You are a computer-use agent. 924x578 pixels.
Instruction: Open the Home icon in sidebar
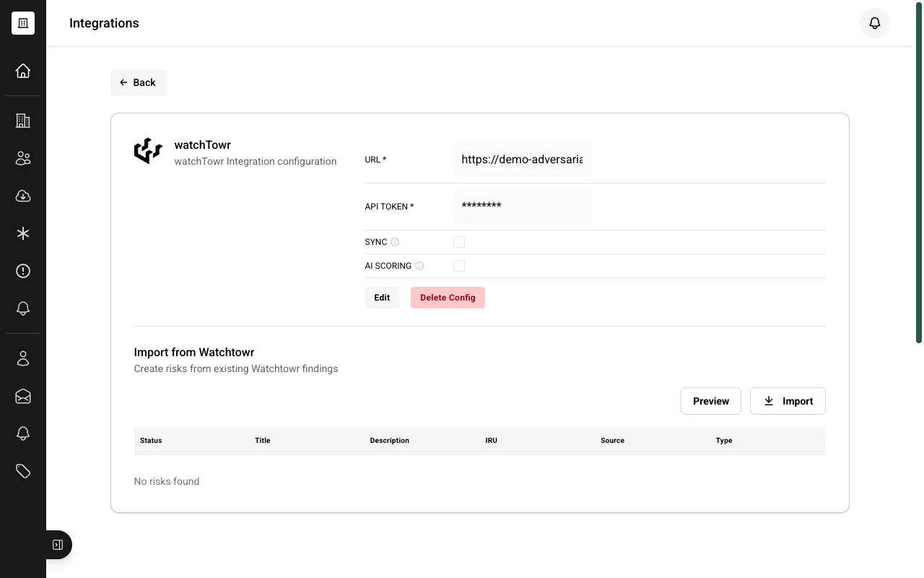(x=23, y=71)
